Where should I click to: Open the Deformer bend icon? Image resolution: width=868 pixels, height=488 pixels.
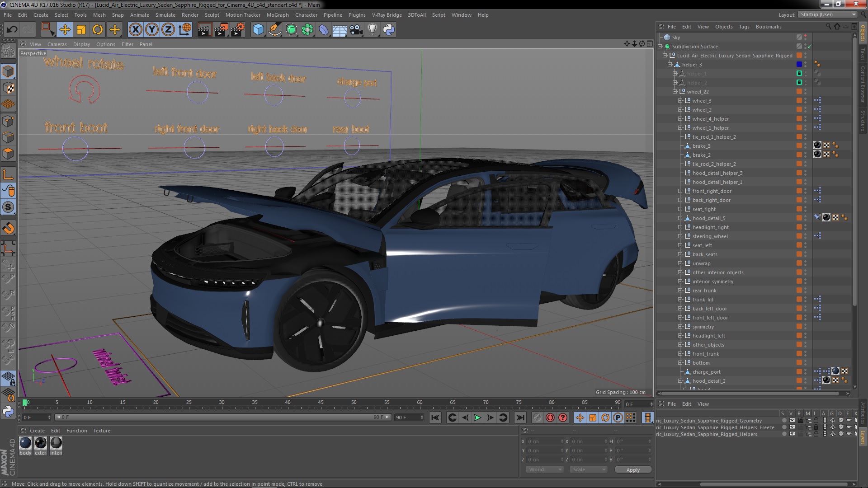point(324,30)
